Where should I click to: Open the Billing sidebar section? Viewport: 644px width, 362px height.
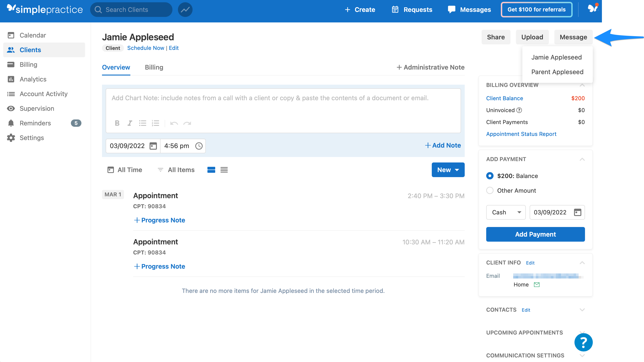coord(44,65)
